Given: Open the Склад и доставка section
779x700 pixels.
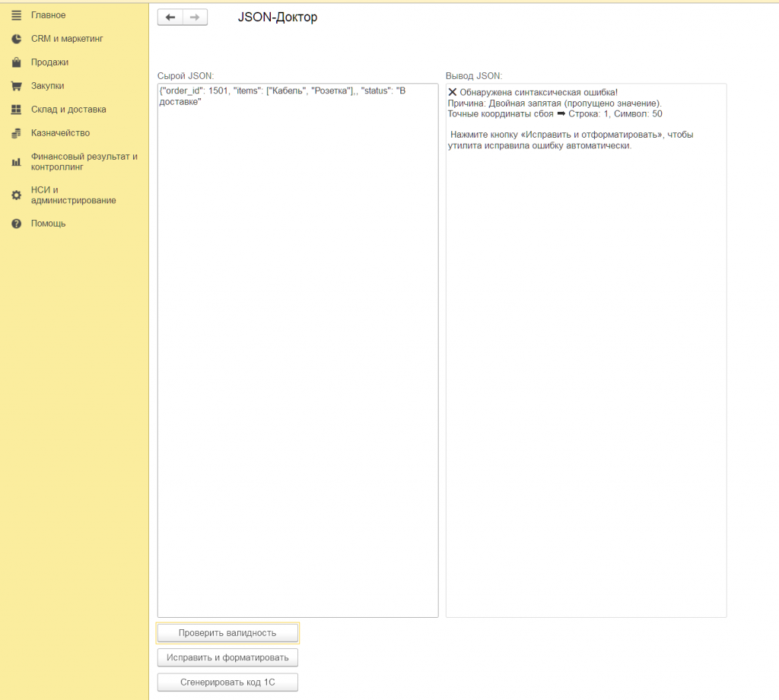Looking at the screenshot, I should (x=68, y=110).
